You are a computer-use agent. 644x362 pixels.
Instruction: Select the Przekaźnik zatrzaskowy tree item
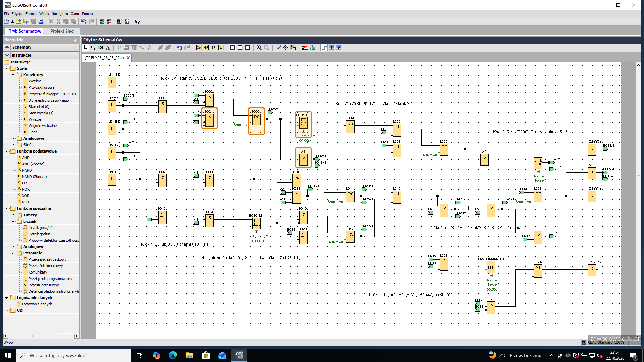(47, 259)
